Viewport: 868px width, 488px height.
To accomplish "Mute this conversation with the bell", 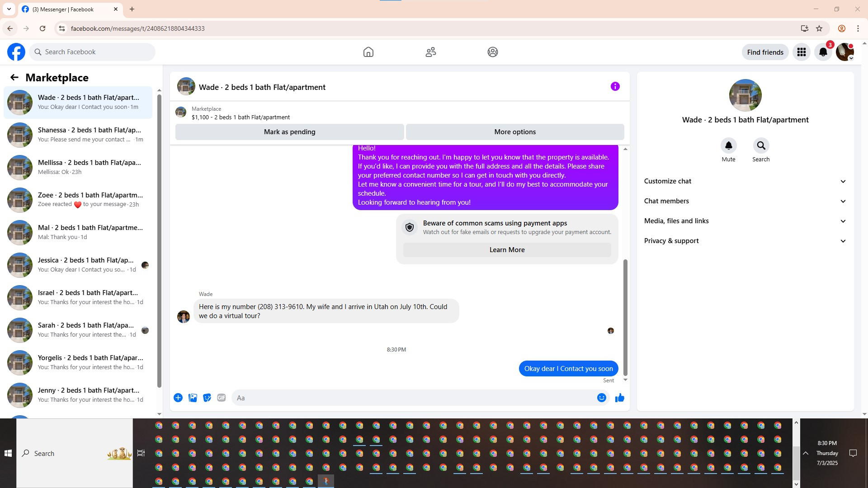I will coord(728,145).
